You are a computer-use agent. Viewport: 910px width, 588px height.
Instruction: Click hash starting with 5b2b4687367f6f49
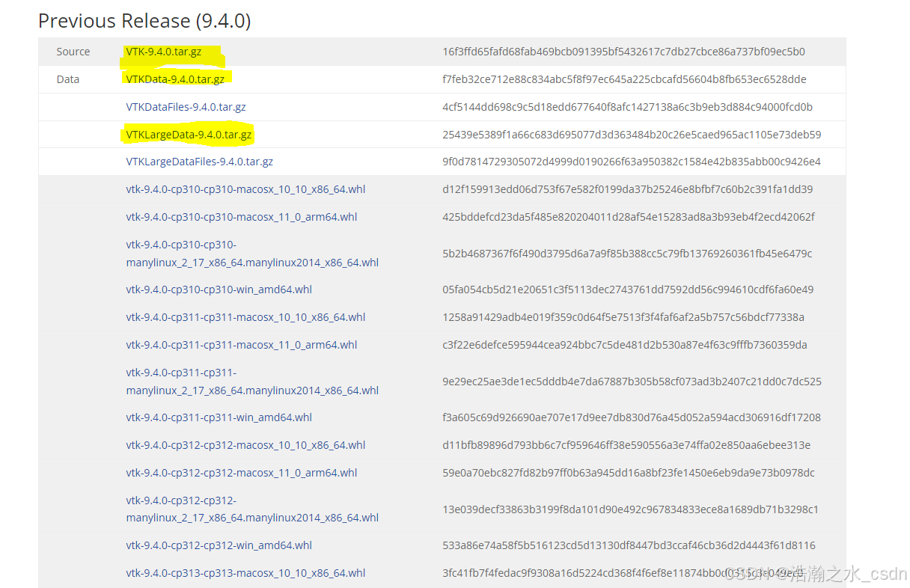pos(627,254)
